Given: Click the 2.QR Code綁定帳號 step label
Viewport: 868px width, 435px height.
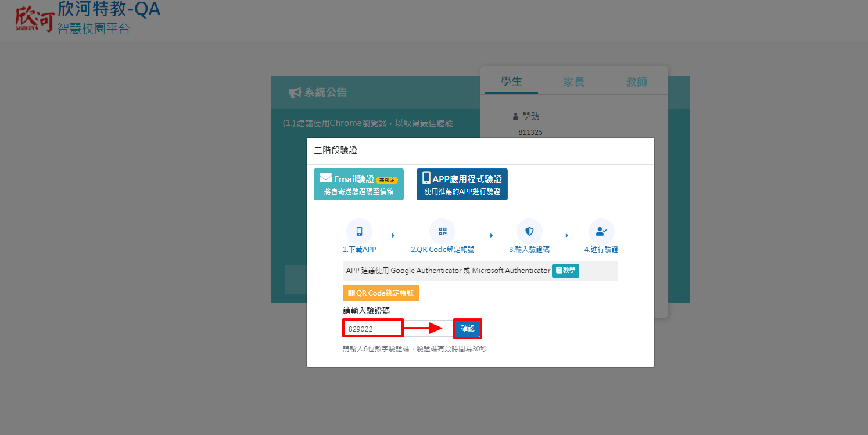Looking at the screenshot, I should [442, 250].
